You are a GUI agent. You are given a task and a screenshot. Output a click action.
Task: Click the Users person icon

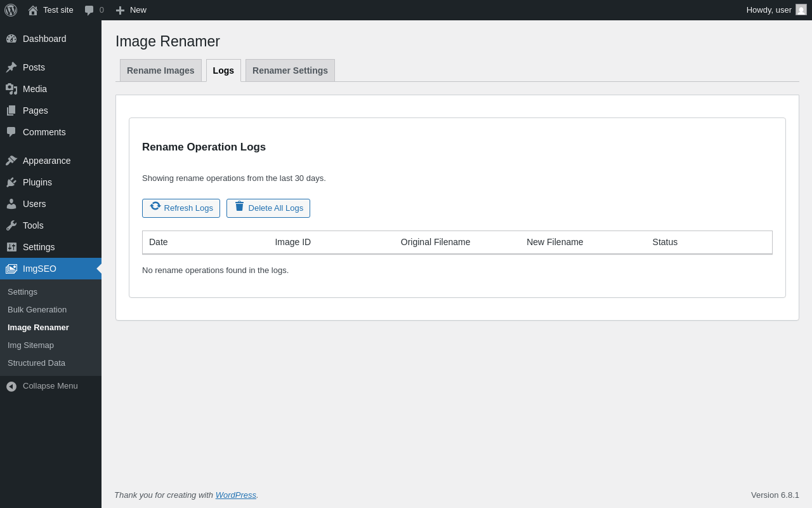11,204
